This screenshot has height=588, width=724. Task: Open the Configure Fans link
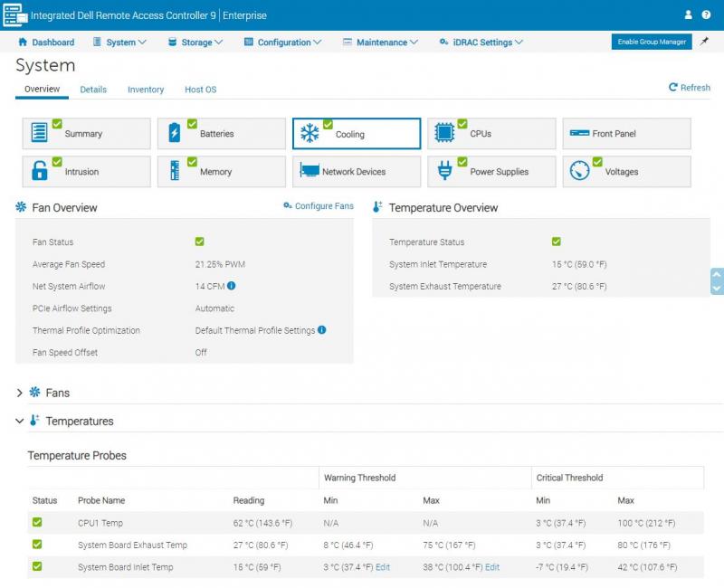(319, 206)
